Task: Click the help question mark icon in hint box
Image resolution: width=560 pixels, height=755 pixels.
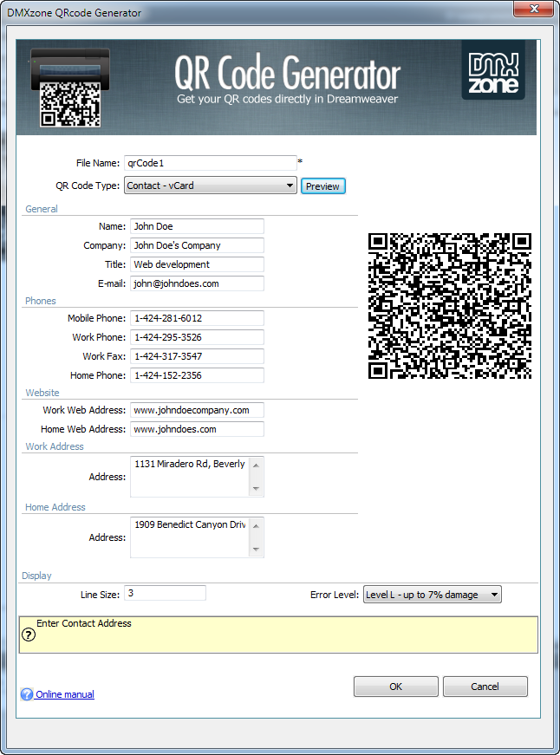Action: point(29,635)
